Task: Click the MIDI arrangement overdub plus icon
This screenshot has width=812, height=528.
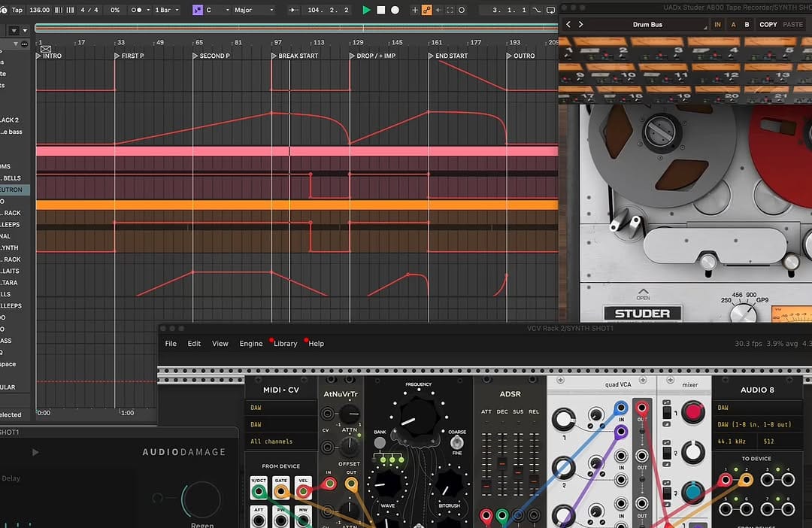Action: (x=415, y=10)
